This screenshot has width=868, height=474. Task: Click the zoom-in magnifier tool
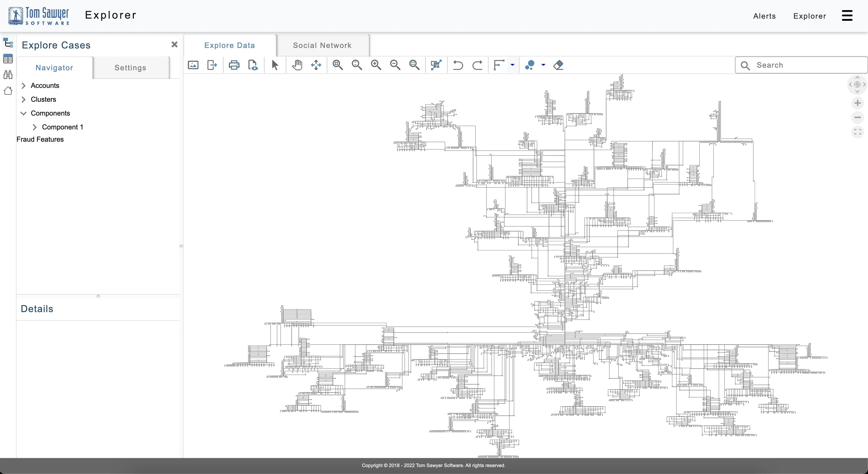coord(376,65)
